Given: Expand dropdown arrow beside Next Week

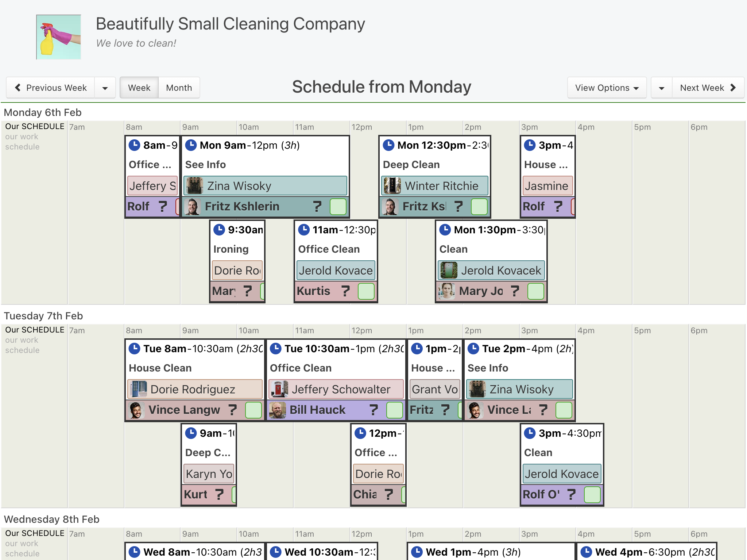Looking at the screenshot, I should [662, 87].
